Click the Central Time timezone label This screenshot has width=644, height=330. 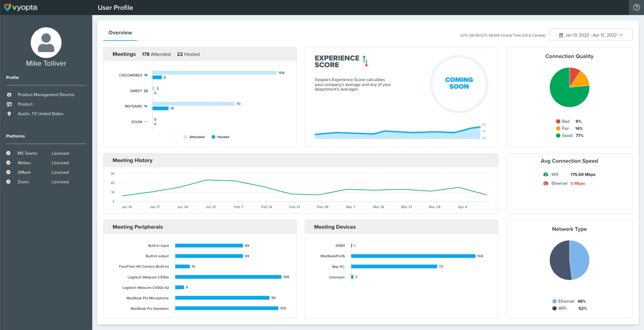[503, 35]
